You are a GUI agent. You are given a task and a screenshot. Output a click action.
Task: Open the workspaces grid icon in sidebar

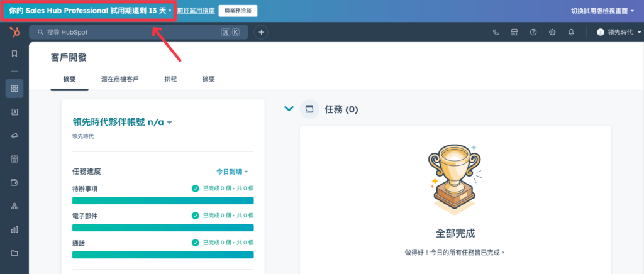tap(14, 89)
